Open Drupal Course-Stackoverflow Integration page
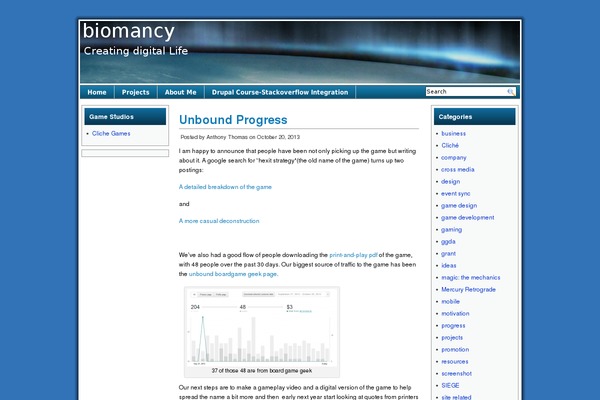 click(280, 92)
